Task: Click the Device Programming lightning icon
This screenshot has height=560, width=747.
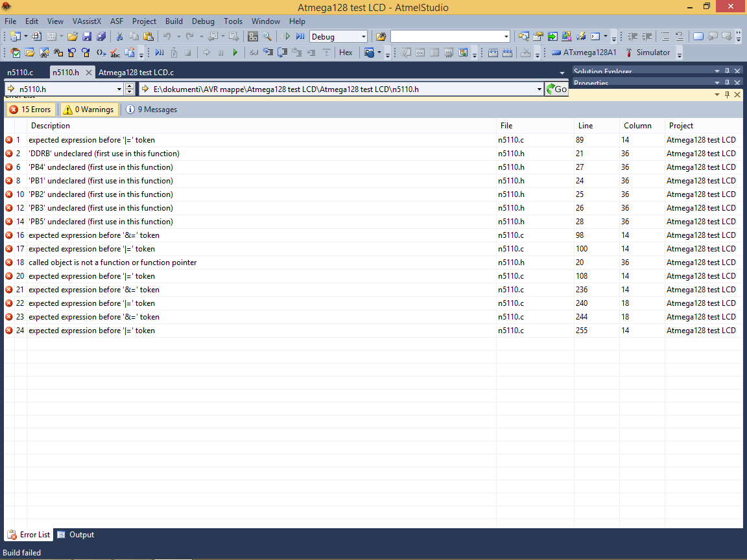Action: pyautogui.click(x=581, y=37)
